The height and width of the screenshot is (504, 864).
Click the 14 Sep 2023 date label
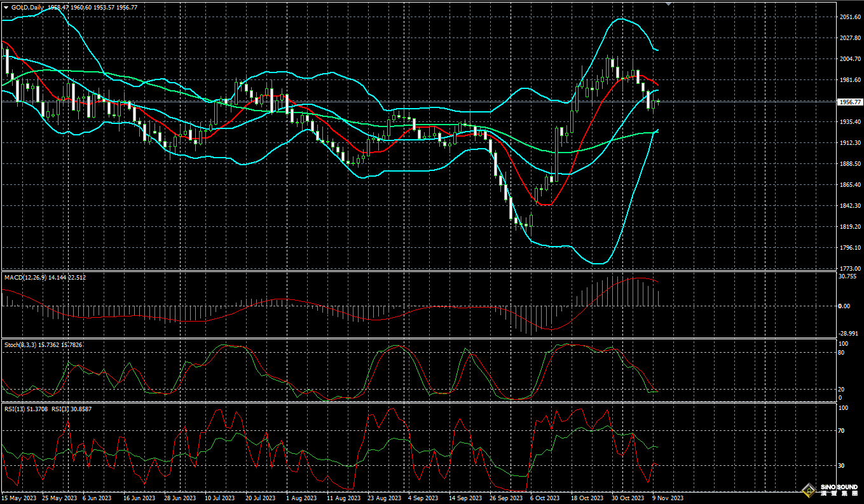[466, 498]
